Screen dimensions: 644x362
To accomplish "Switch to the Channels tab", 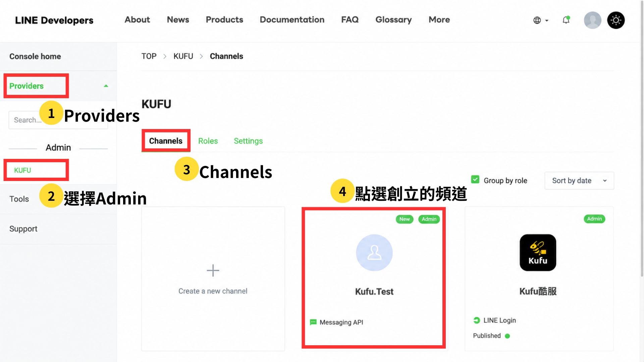I will coord(166,141).
